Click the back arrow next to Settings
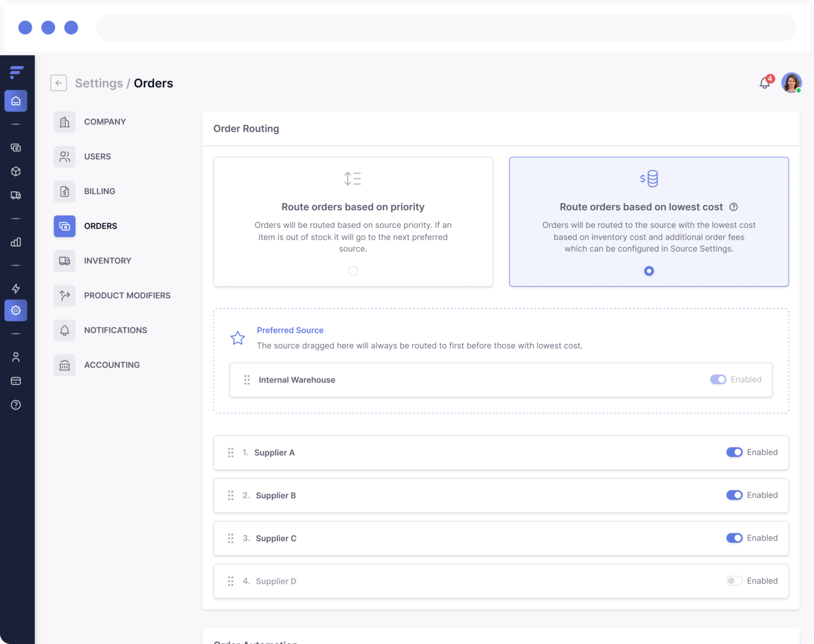Viewport: 814px width, 644px height. tap(59, 83)
